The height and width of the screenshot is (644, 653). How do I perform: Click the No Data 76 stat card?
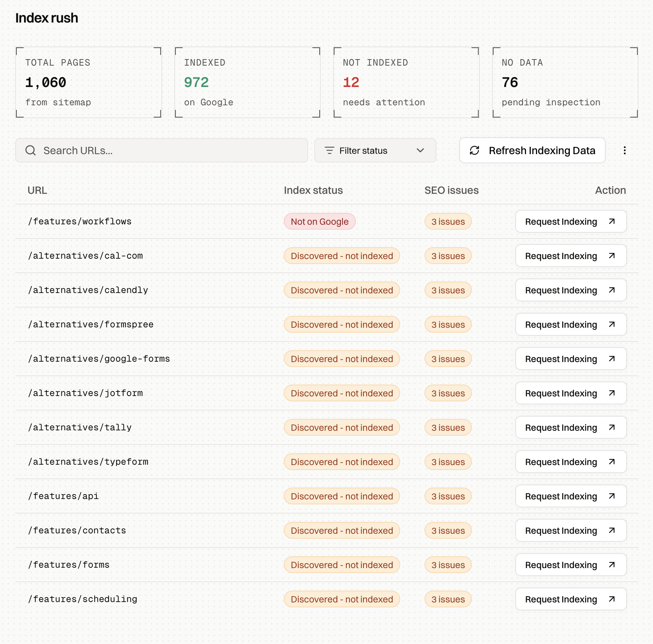pos(565,82)
